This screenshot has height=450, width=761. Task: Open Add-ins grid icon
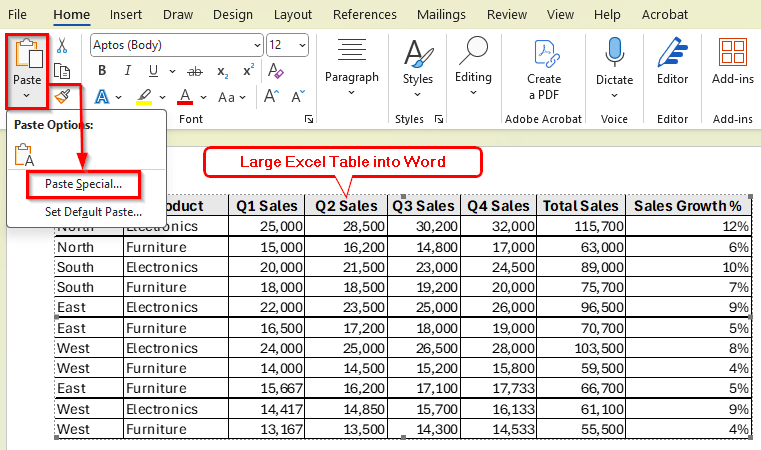[x=732, y=65]
